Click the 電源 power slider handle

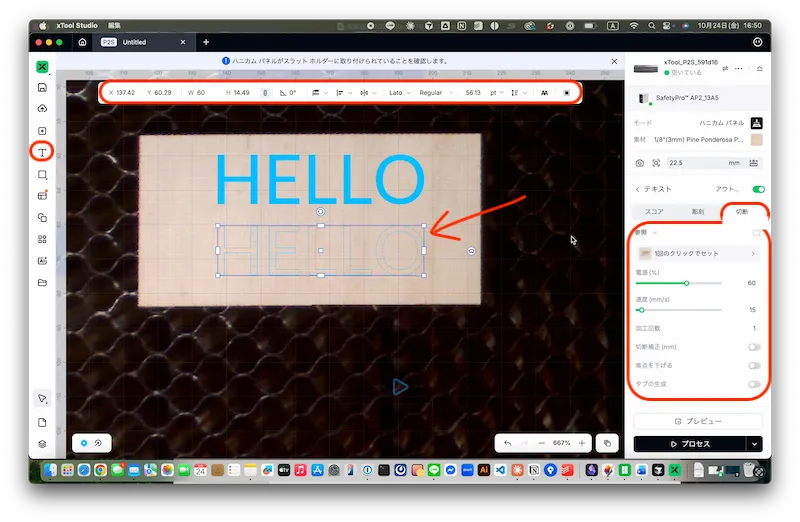[x=686, y=283]
